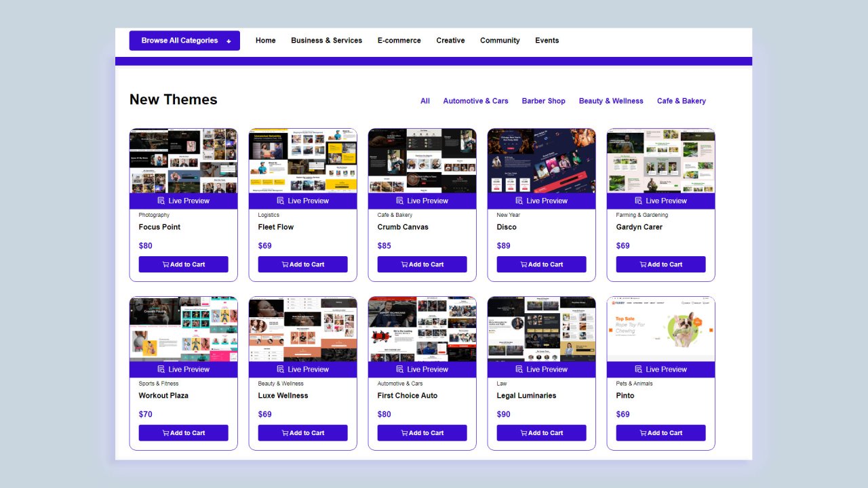The height and width of the screenshot is (488, 868).
Task: Filter themes by Automotive & Cars
Action: (x=475, y=101)
